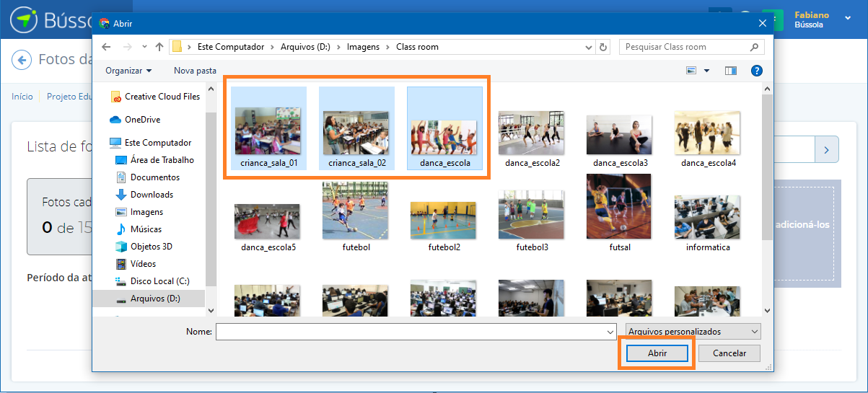The width and height of the screenshot is (868, 393).
Task: Click Imagens in the address path
Action: click(363, 47)
